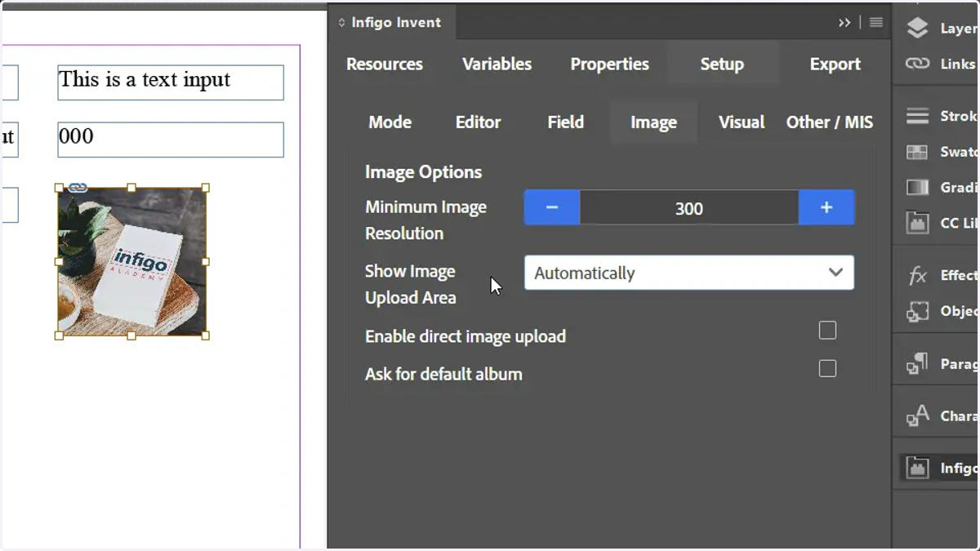Switch to the Properties tab
The image size is (980, 551).
(x=609, y=64)
